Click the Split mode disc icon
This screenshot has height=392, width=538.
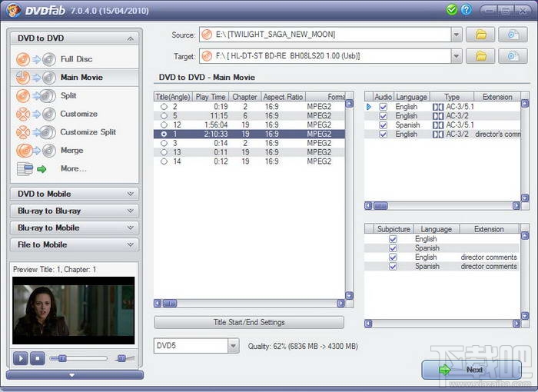pyautogui.click(x=35, y=96)
